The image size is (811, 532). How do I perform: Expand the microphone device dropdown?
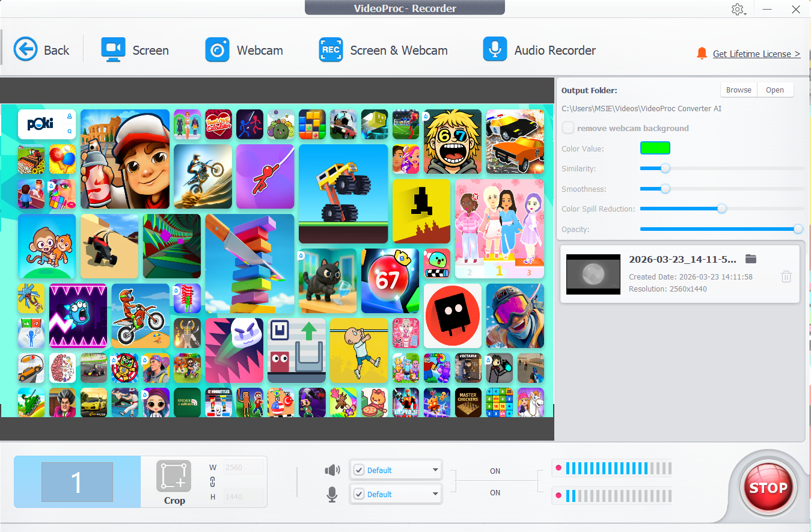(435, 494)
